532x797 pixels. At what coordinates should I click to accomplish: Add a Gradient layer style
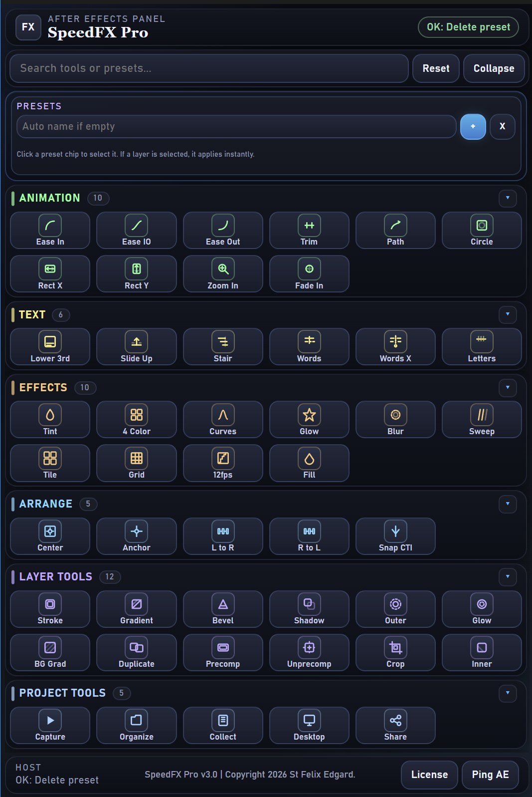click(x=136, y=609)
